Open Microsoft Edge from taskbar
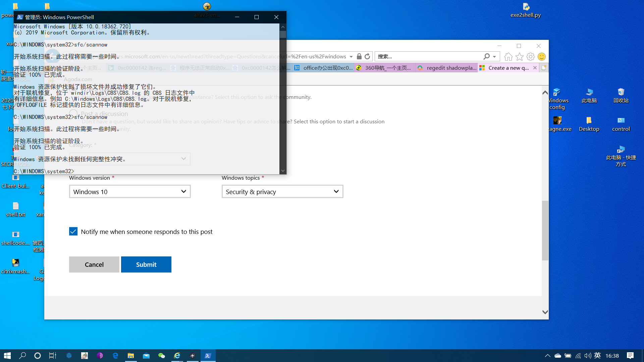This screenshot has height=362, width=644. 115,356
